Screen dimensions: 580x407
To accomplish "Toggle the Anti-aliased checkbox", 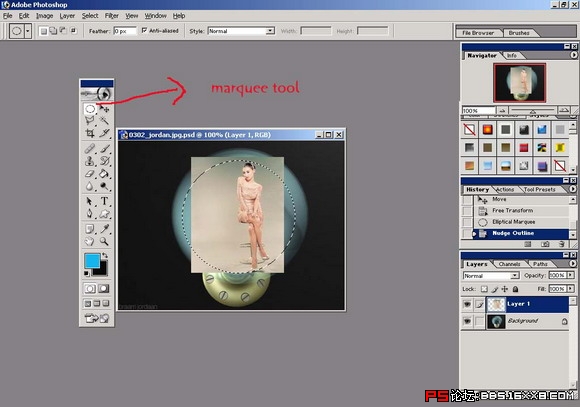I will [x=144, y=30].
